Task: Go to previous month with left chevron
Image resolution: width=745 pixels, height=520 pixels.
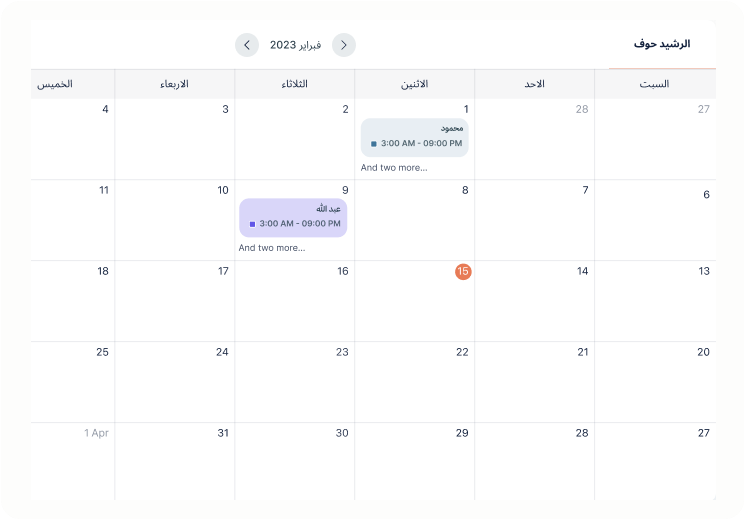Action: (x=247, y=45)
